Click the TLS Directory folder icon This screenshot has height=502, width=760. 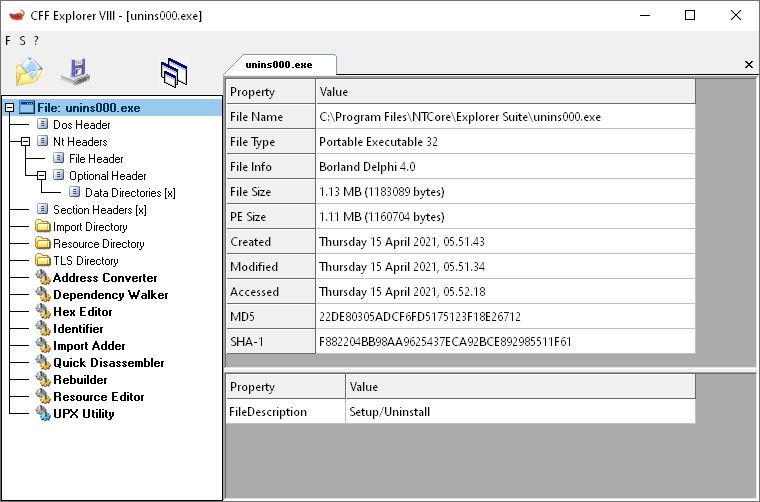43,260
